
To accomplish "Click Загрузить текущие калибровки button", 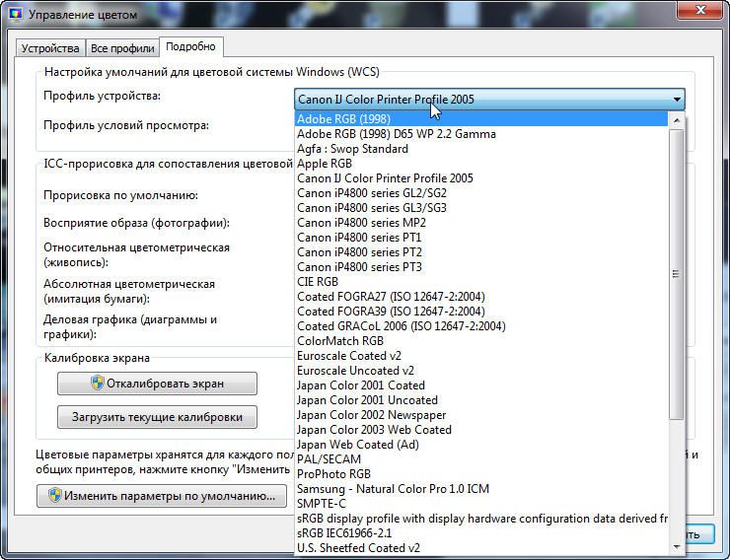I will pos(158,417).
